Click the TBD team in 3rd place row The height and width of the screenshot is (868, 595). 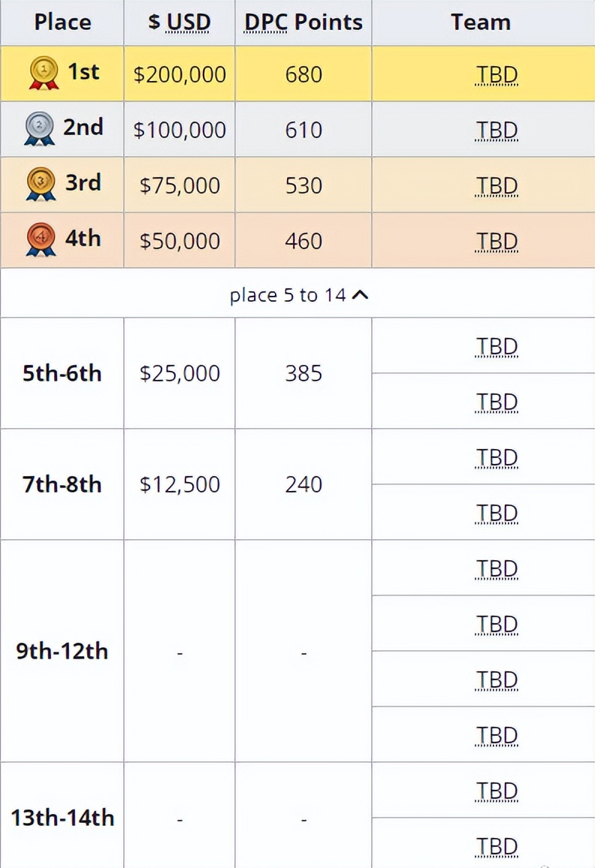tap(497, 185)
